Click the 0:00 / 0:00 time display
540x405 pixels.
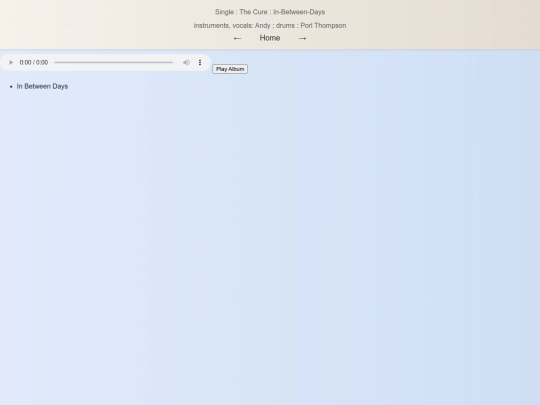[34, 62]
